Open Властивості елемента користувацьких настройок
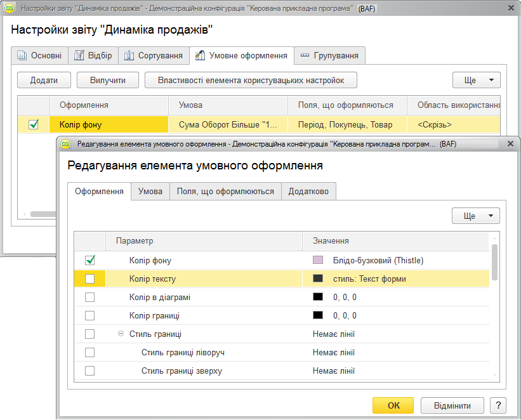521x420 pixels. pos(251,80)
